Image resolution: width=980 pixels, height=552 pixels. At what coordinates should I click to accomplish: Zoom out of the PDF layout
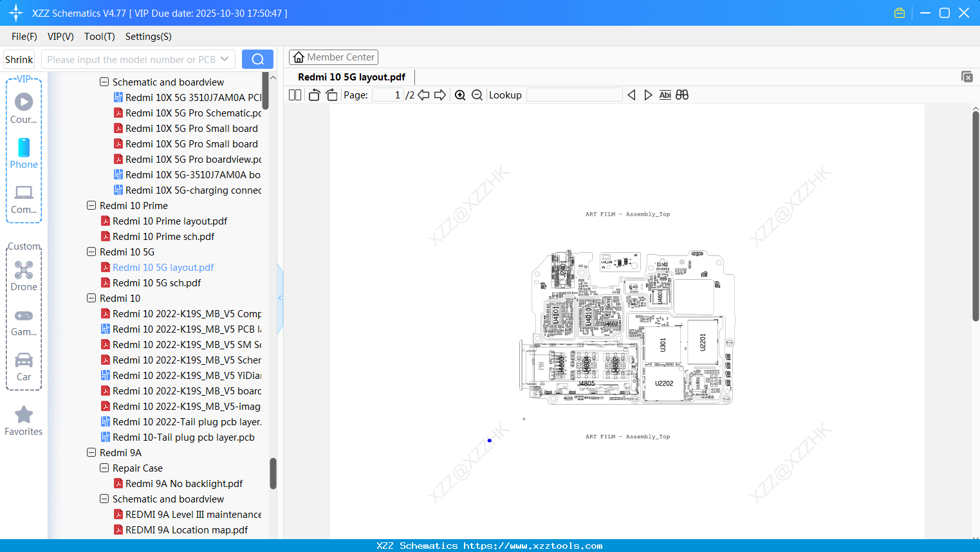click(477, 95)
